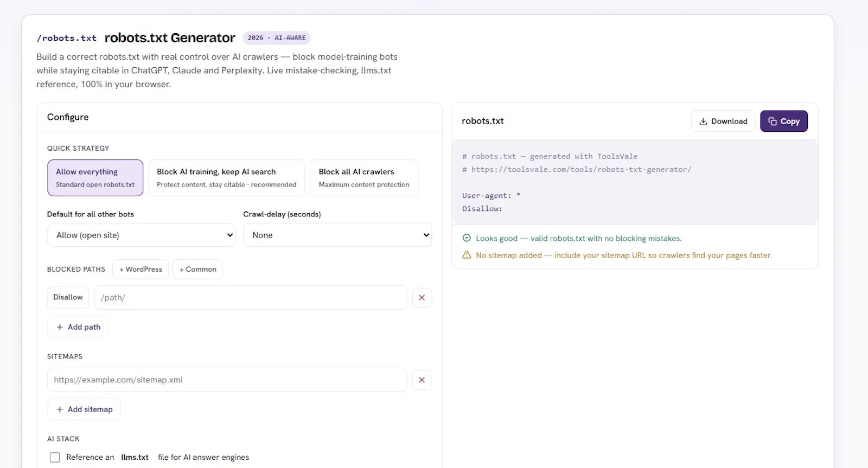Screen dimensions: 868x468
Task: Click the toolsvale.com URL comment line
Action: (x=577, y=170)
